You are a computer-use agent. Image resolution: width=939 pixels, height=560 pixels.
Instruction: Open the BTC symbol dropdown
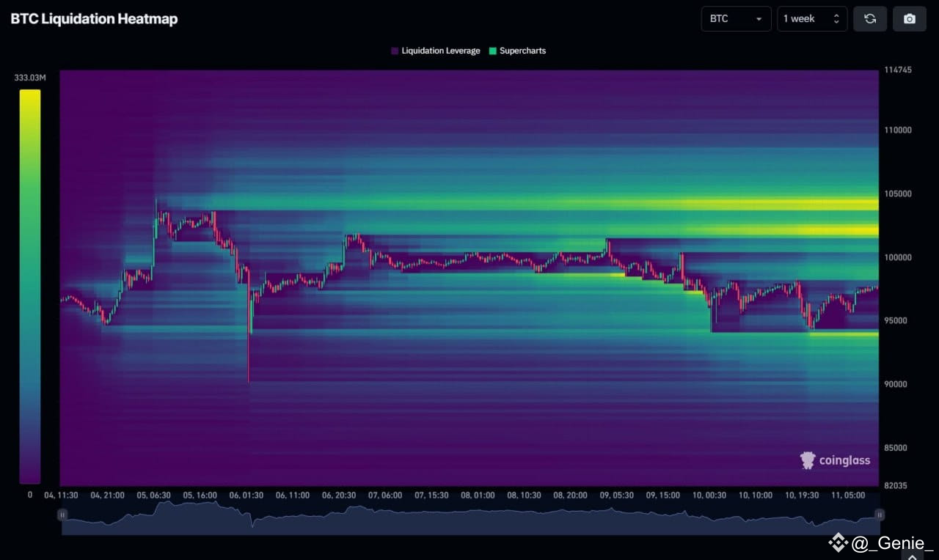[x=759, y=18]
